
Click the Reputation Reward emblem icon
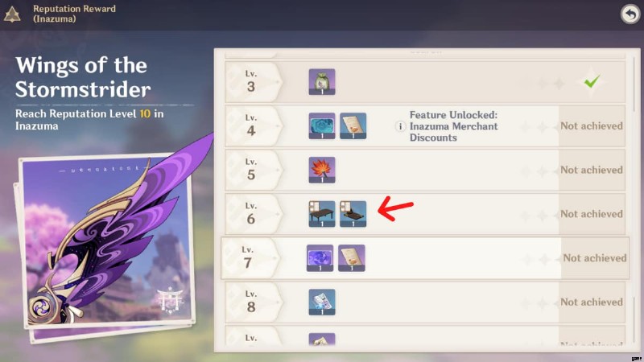click(12, 14)
